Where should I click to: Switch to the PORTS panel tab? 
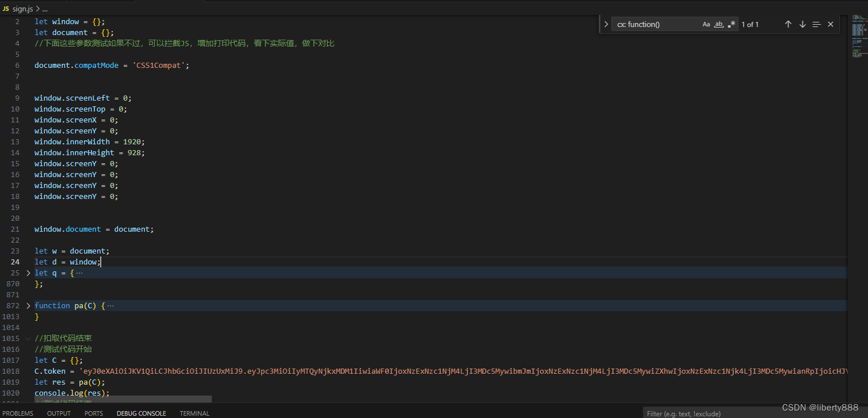94,413
